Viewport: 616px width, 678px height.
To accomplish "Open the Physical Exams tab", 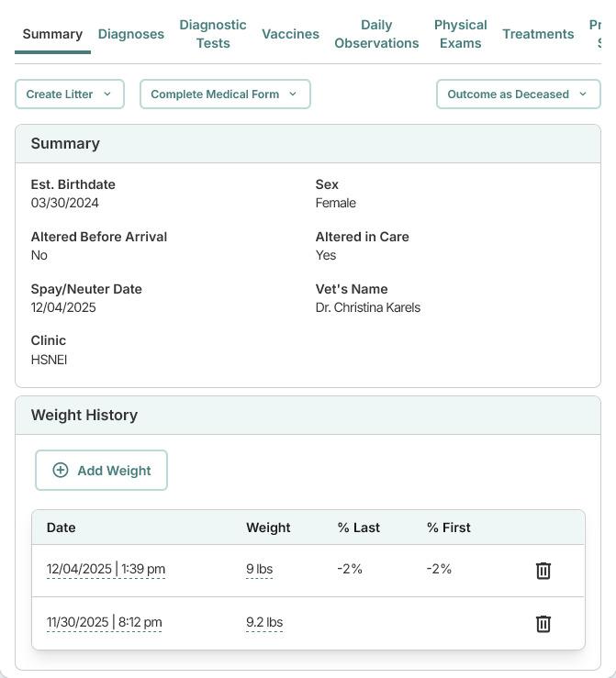I will coord(460,34).
